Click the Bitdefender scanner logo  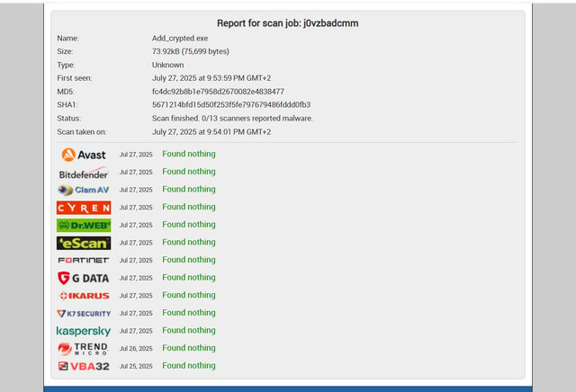[x=84, y=173]
